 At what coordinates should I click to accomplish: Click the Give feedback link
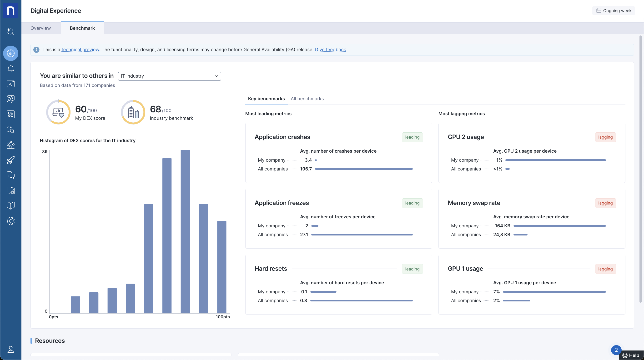tap(330, 50)
